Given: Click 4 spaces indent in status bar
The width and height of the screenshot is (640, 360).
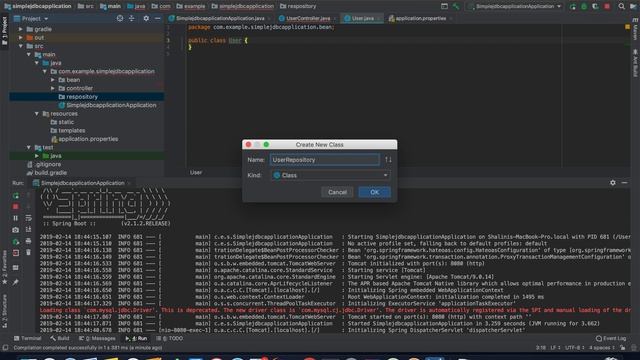Looking at the screenshot, I should pos(602,348).
